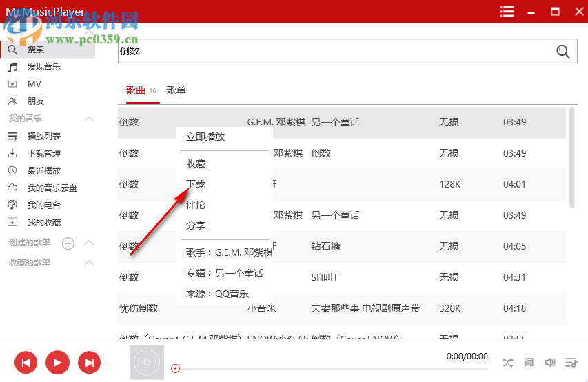Image resolution: width=588 pixels, height=382 pixels.
Task: Click the song list vertical scrollbar
Action: coord(571,158)
